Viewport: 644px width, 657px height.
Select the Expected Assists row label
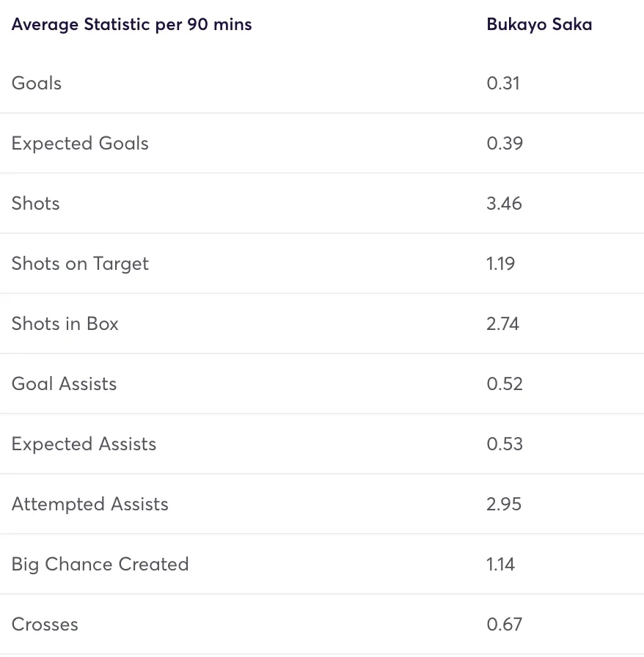[x=84, y=444]
